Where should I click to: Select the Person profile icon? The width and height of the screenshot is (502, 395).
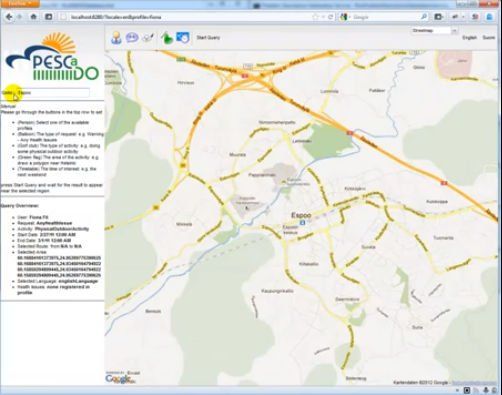(x=116, y=38)
